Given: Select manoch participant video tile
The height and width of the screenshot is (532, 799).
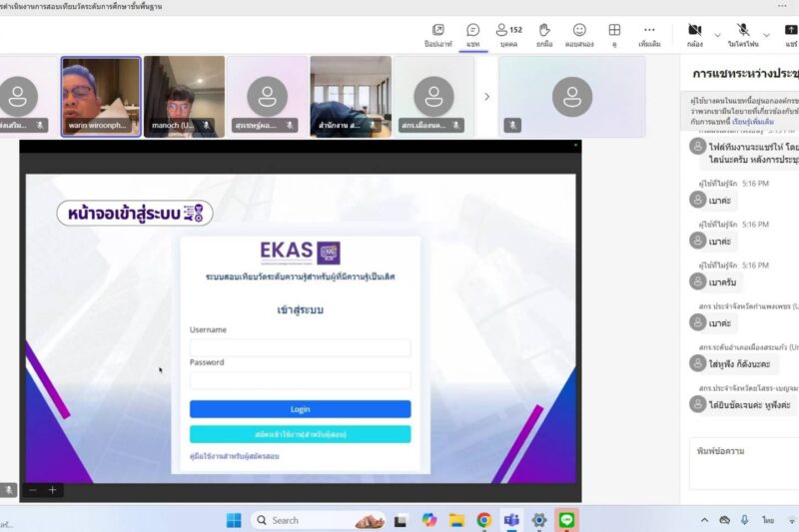Looking at the screenshot, I should click(x=184, y=97).
